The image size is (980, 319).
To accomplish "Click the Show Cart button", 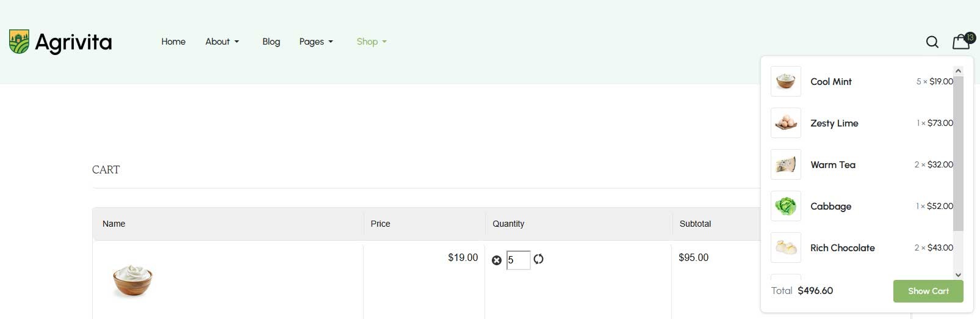I will coord(928,291).
